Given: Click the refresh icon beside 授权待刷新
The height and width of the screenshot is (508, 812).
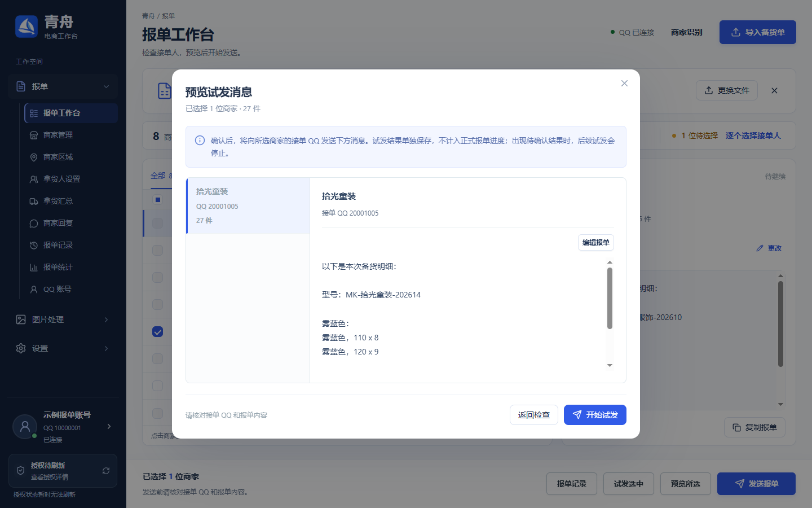Looking at the screenshot, I should click(105, 471).
